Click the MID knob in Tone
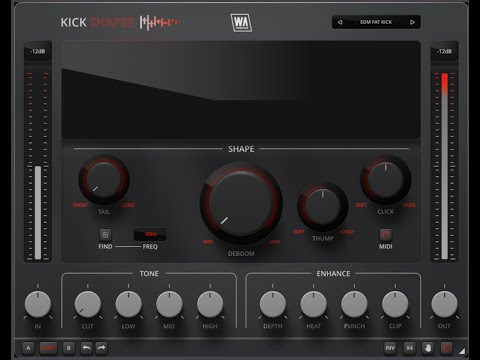Screen dimensions: 480x360 tap(169, 304)
